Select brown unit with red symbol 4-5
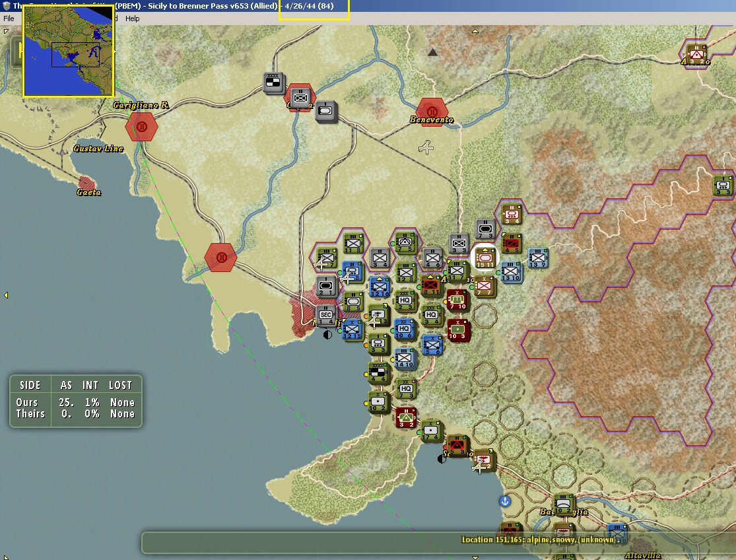 pos(512,243)
